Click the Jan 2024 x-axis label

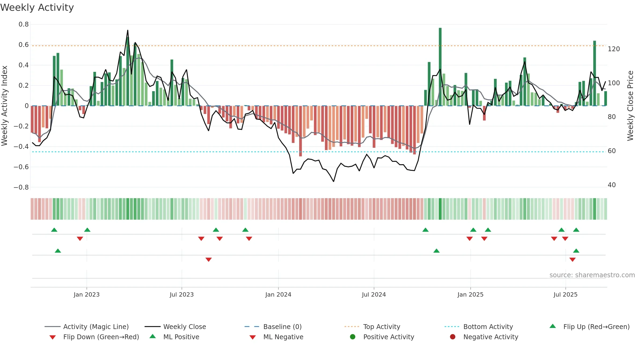[x=278, y=294]
